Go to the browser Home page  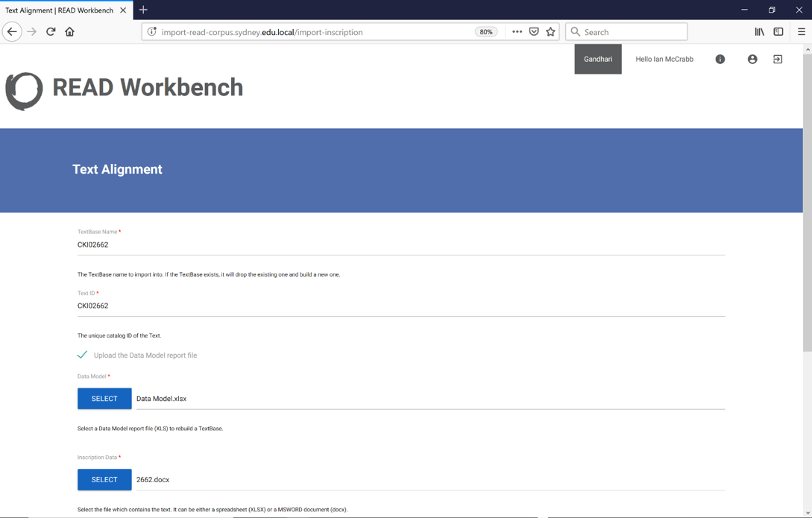point(70,31)
